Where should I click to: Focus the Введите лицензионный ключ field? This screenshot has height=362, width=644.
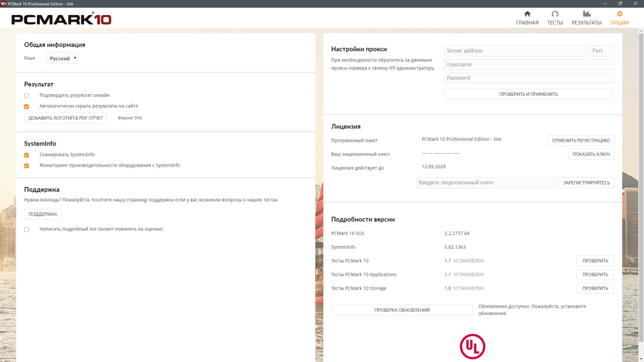pyautogui.click(x=486, y=183)
